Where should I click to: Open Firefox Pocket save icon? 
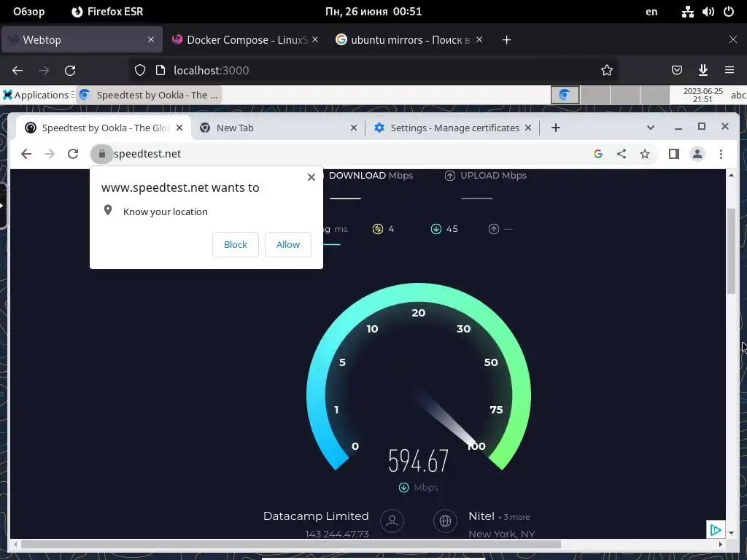[676, 71]
